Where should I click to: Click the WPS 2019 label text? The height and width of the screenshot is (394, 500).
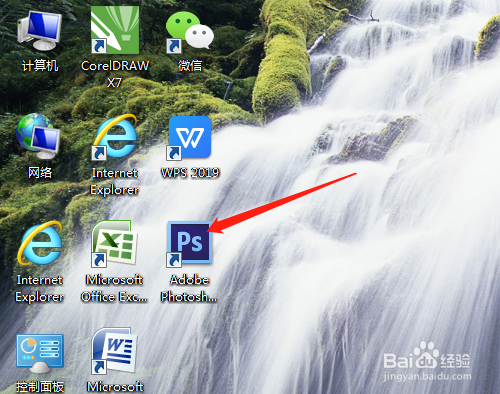190,172
